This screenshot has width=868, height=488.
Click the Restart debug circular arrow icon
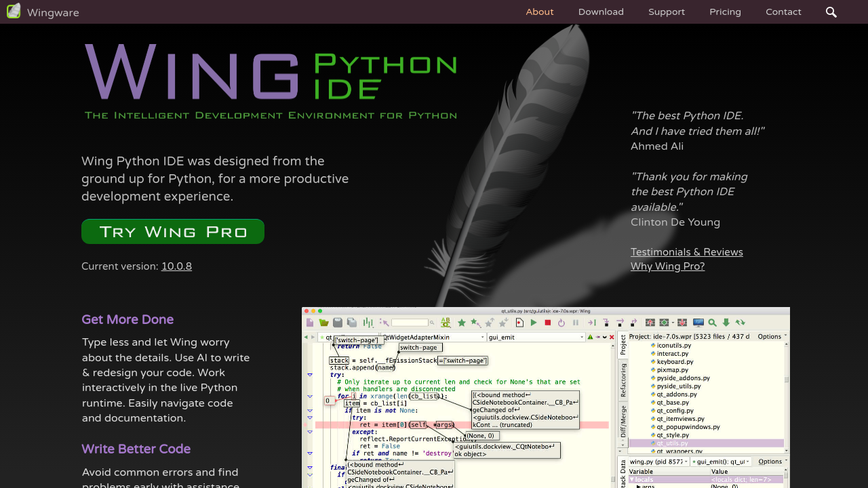(x=561, y=323)
